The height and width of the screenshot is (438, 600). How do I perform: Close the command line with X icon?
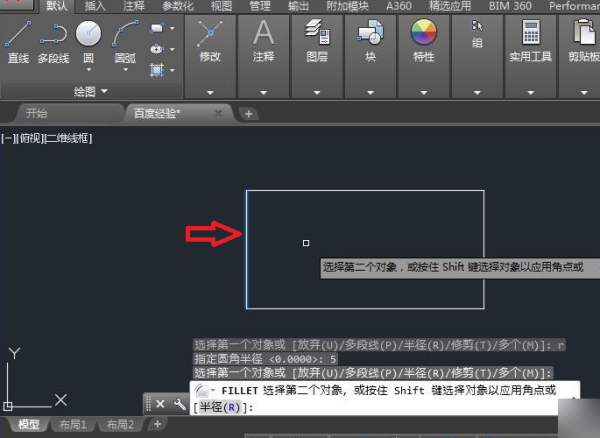click(x=160, y=404)
